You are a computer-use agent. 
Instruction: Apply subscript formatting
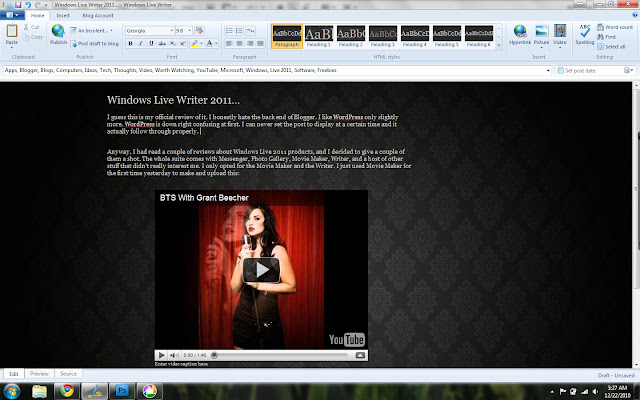coord(173,43)
